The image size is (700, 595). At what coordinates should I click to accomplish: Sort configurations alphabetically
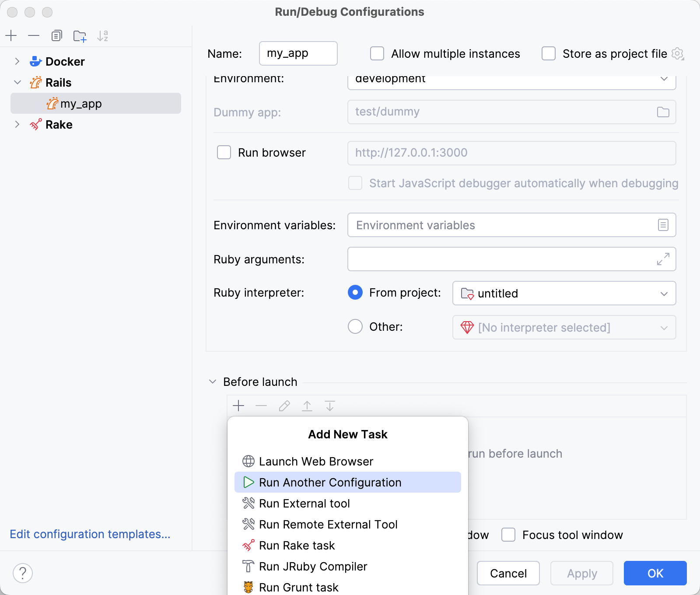103,35
